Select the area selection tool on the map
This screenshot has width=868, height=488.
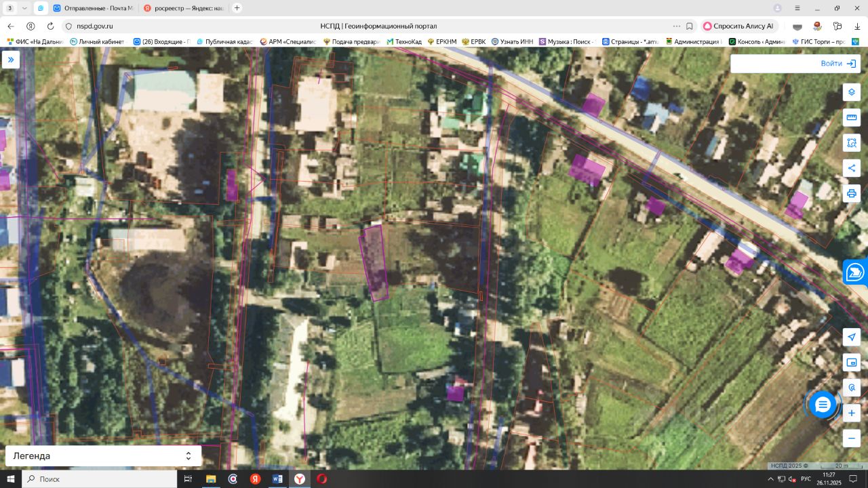click(852, 143)
